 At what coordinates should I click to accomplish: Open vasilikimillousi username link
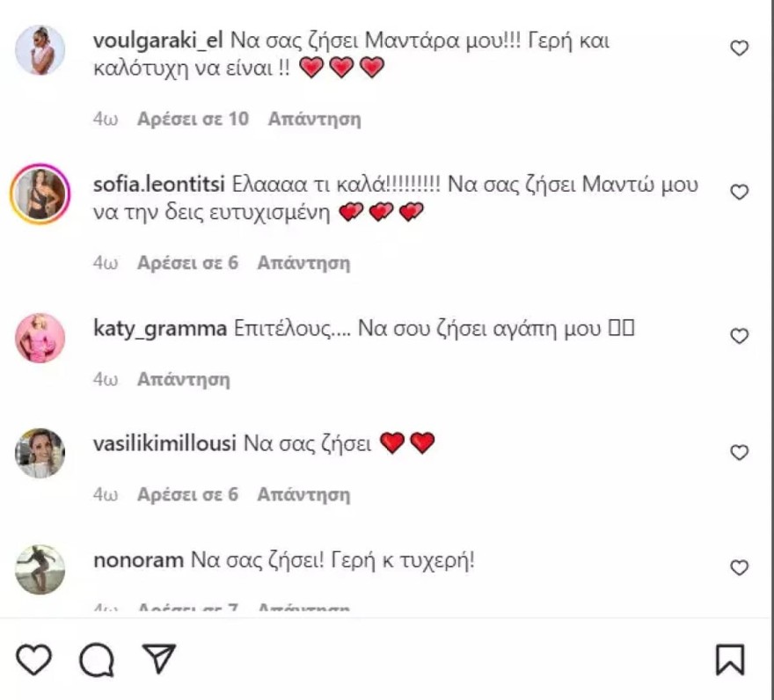click(164, 444)
